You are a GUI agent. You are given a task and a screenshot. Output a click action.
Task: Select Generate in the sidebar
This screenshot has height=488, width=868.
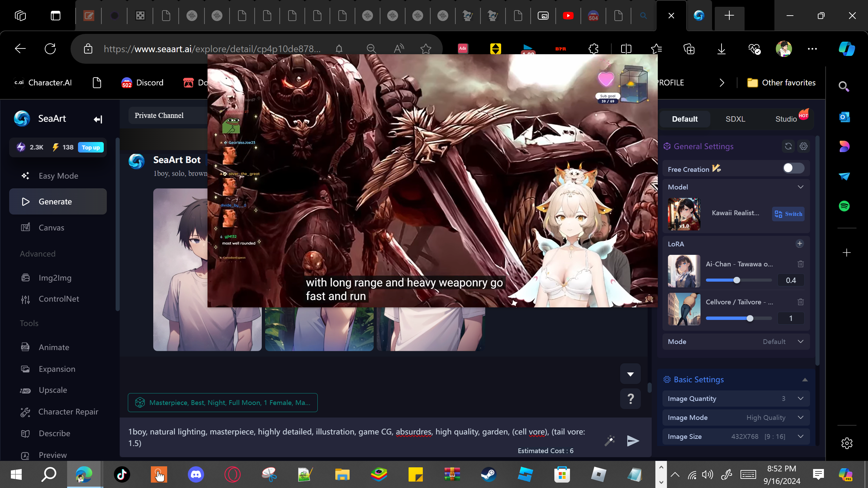click(58, 202)
